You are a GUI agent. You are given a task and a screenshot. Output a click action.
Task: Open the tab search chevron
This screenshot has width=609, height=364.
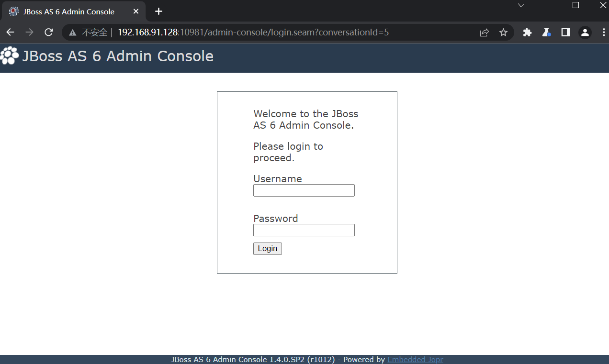coord(521,5)
